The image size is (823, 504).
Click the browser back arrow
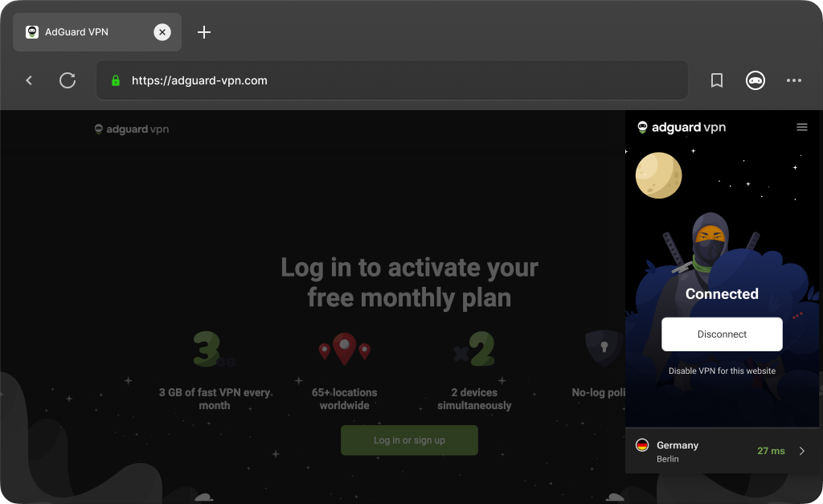coord(29,80)
